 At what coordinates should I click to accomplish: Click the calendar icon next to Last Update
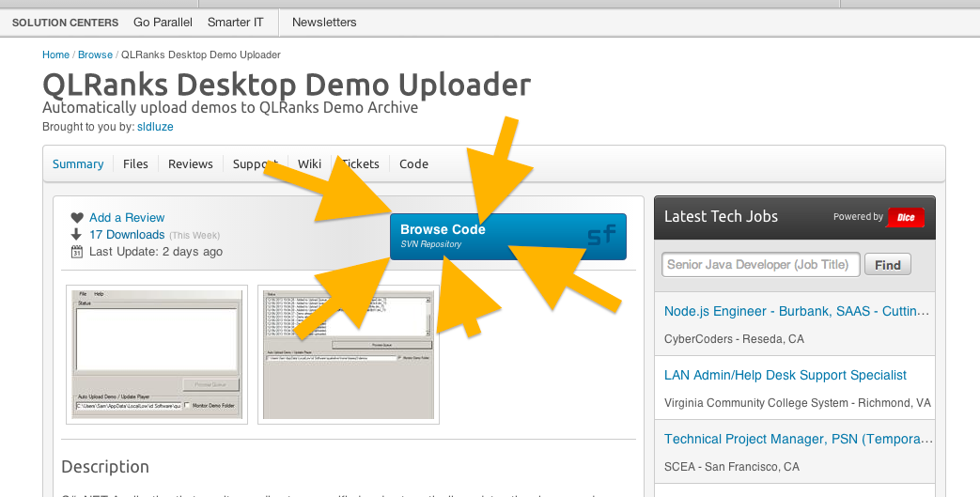coord(77,252)
